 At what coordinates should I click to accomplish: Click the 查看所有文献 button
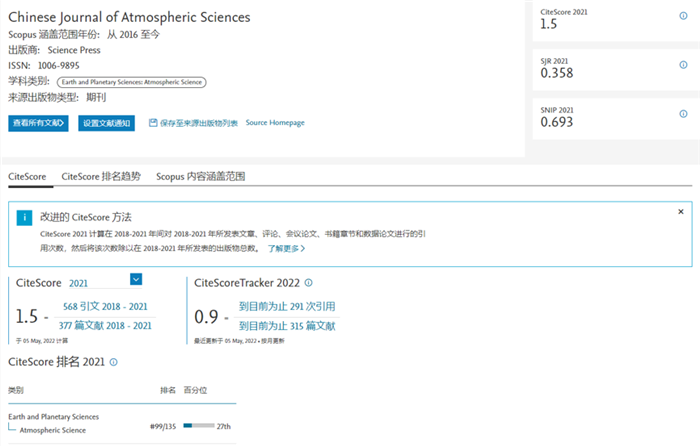click(38, 123)
